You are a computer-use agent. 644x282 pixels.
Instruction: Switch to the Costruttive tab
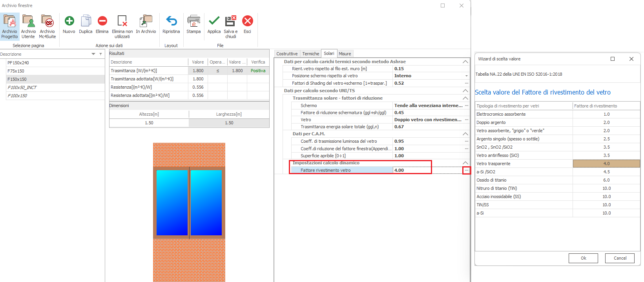[x=287, y=54]
